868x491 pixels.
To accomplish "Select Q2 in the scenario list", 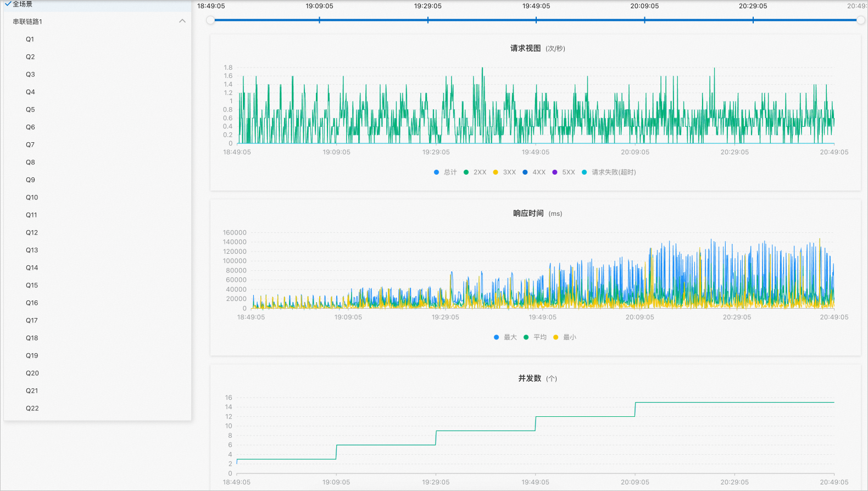I will point(97,57).
